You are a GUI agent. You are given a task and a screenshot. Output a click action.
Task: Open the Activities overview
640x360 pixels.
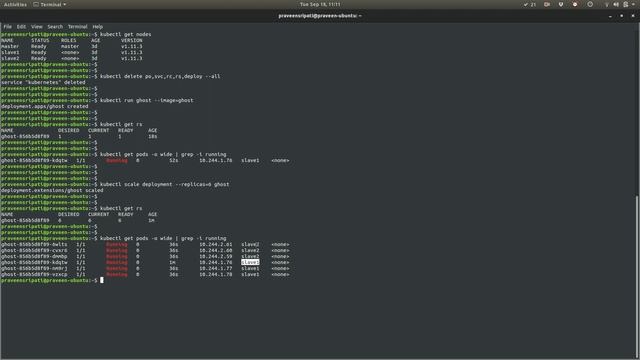pyautogui.click(x=15, y=4)
